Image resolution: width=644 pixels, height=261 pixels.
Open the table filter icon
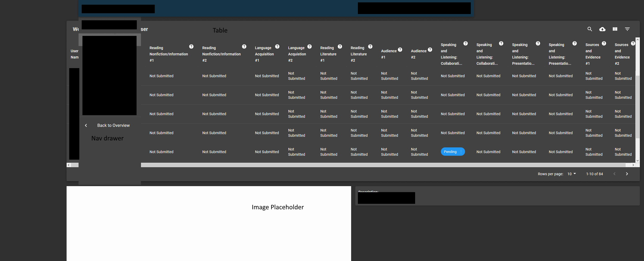[x=627, y=29]
